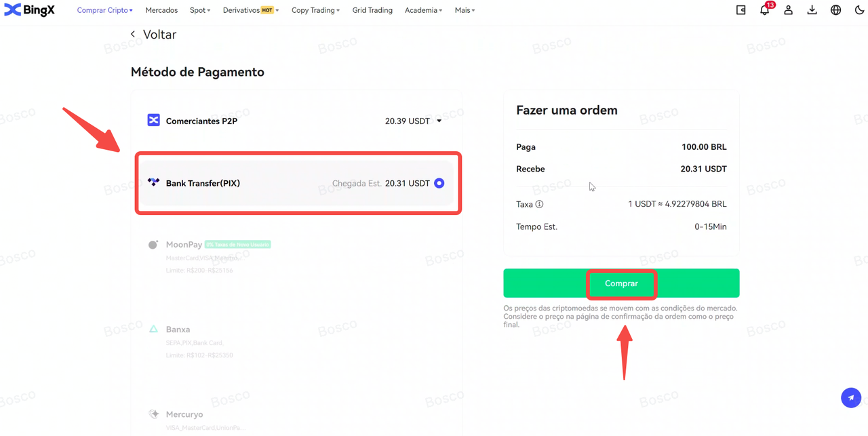Choose the MoonPay payment method
868x436 pixels.
184,245
